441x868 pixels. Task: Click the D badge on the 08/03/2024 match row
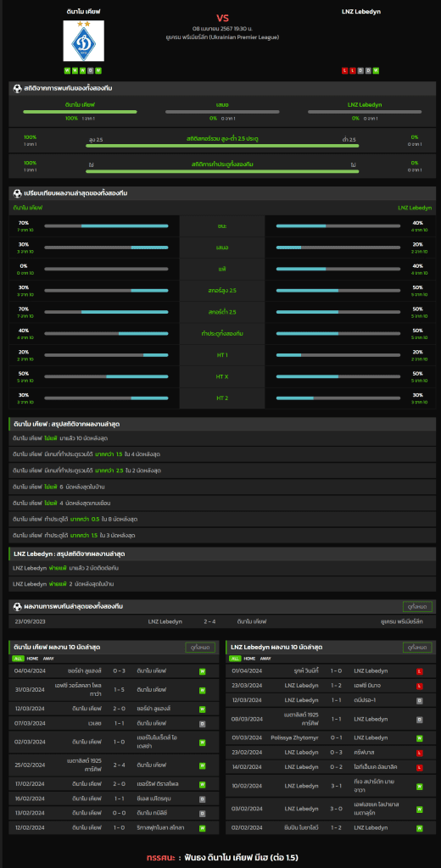tap(420, 719)
